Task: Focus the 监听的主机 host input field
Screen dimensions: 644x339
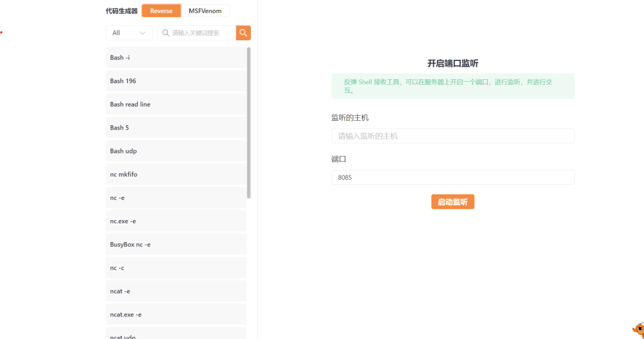Action: pyautogui.click(x=452, y=136)
